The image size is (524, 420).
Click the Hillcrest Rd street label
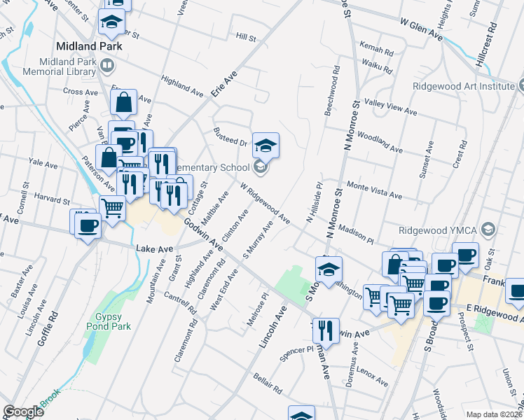[486, 45]
